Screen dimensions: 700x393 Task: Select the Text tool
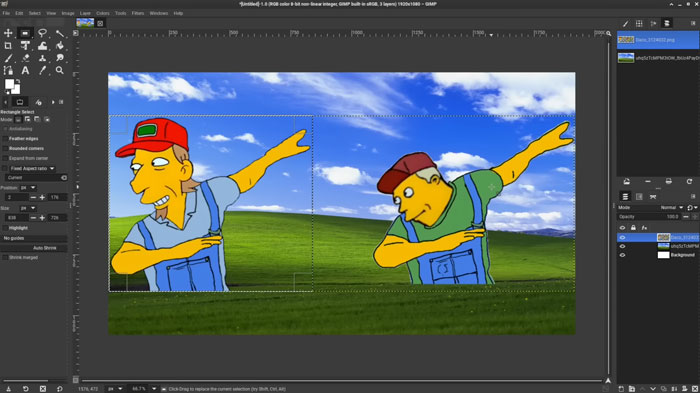[x=25, y=71]
